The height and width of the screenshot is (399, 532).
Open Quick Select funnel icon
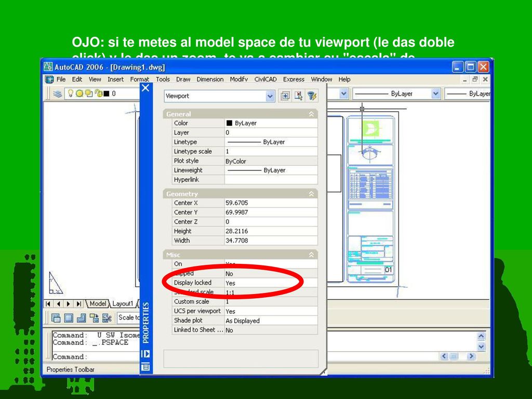pyautogui.click(x=312, y=96)
